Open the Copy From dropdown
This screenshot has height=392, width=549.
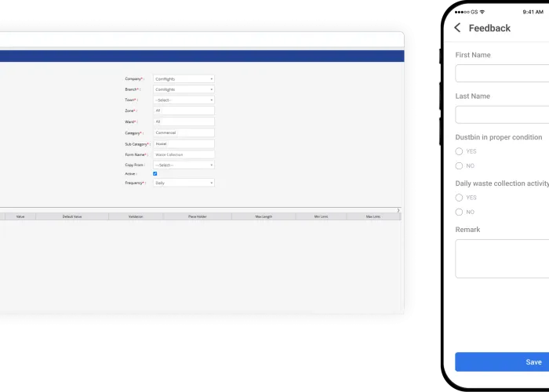pos(184,165)
